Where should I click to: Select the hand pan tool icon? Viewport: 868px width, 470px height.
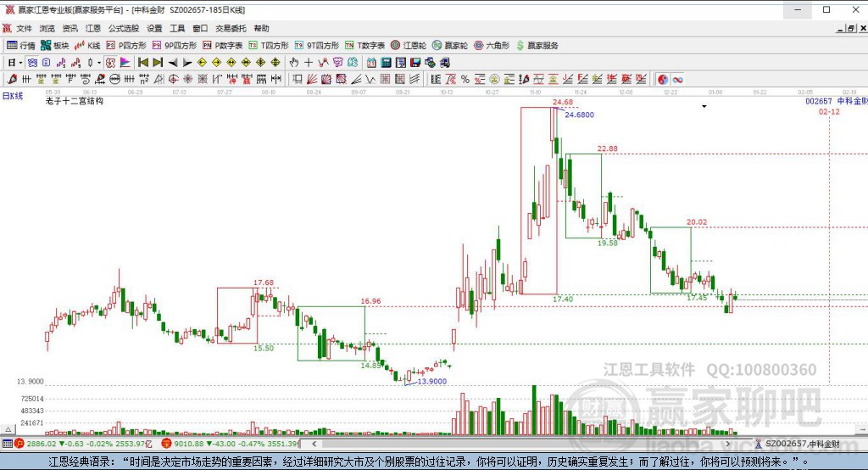tap(294, 62)
